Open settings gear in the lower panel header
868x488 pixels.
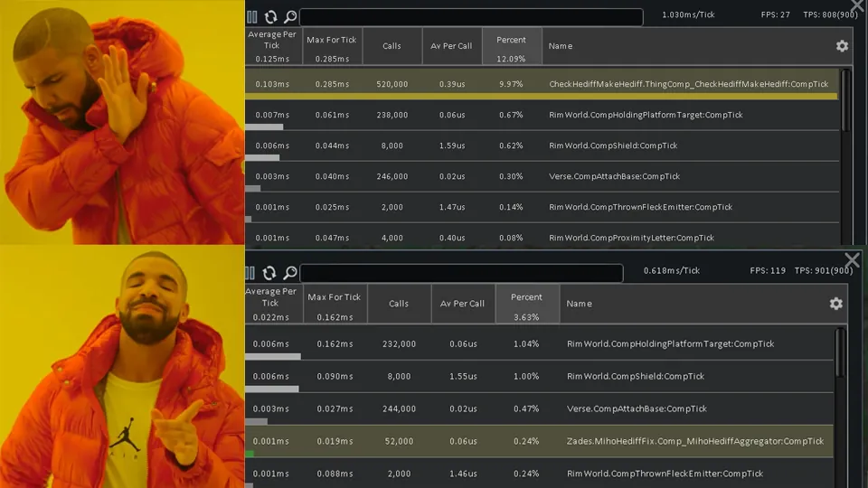click(836, 304)
